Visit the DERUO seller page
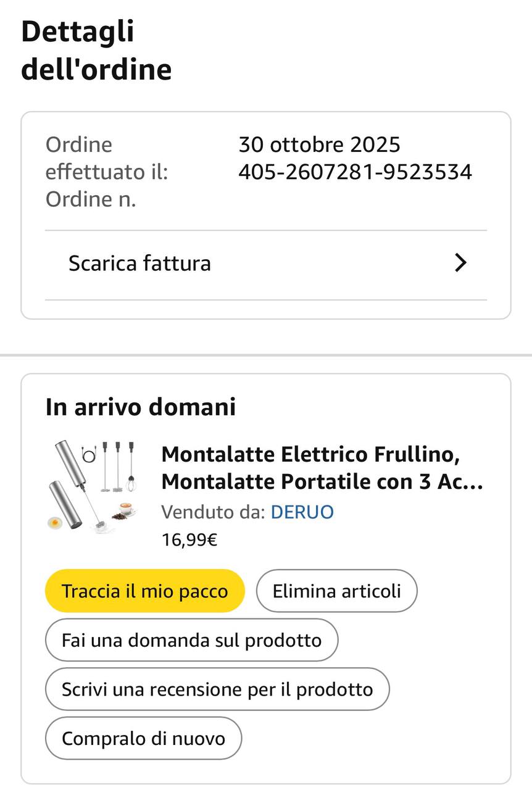This screenshot has height=790, width=532. pos(302,512)
